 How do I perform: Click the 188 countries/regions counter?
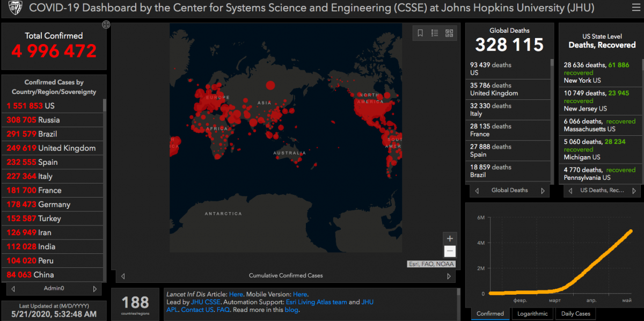135,304
